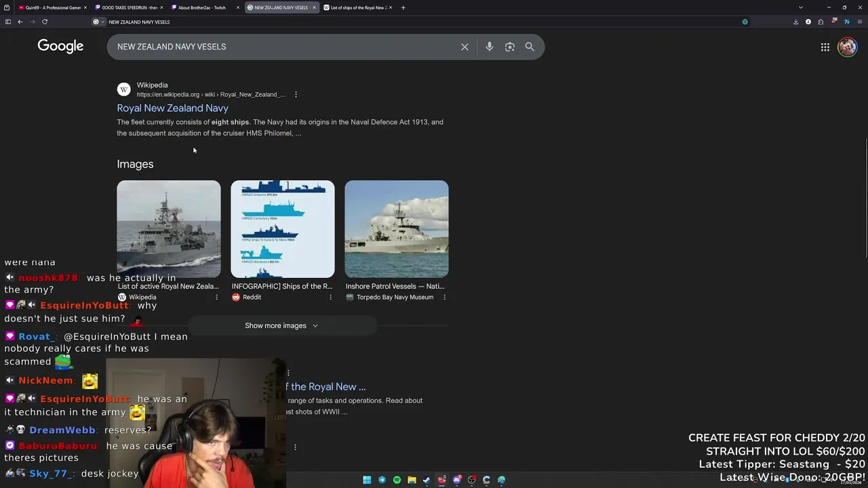Image resolution: width=868 pixels, height=488 pixels.
Task: Open Steam from the taskbar
Action: 427,480
